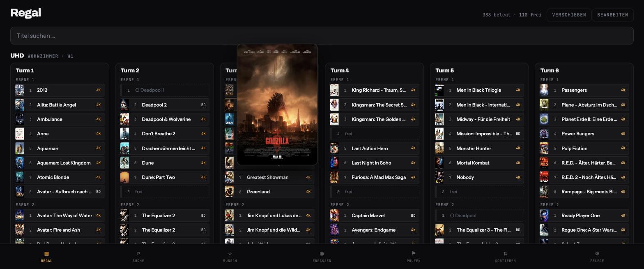Open the Avengers: Endgame entry
The width and height of the screenshot is (644, 269).
[x=375, y=230]
